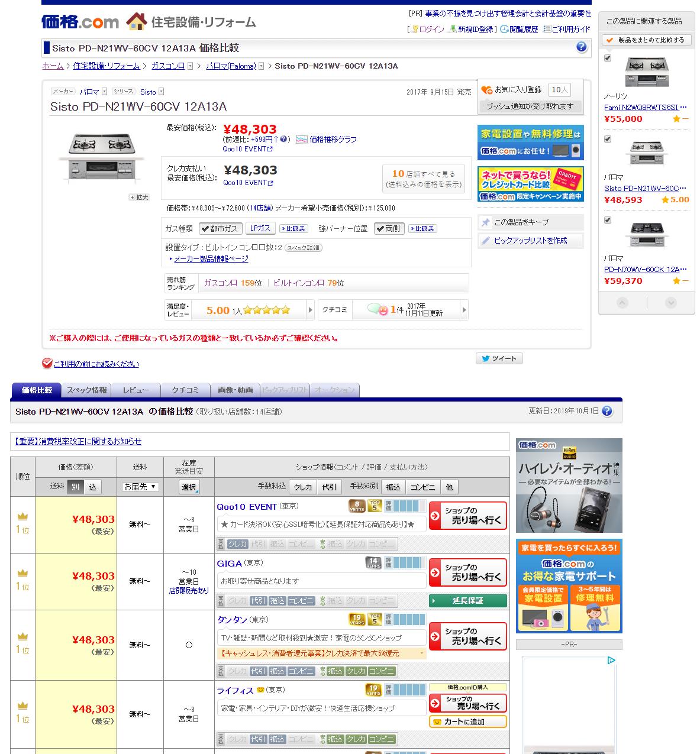Open the price trend graph icon
The width and height of the screenshot is (700, 754).
pos(301,140)
